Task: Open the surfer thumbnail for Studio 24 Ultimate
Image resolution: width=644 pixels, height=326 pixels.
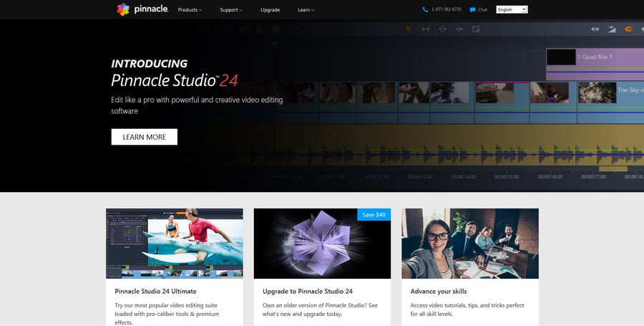Action: click(175, 244)
